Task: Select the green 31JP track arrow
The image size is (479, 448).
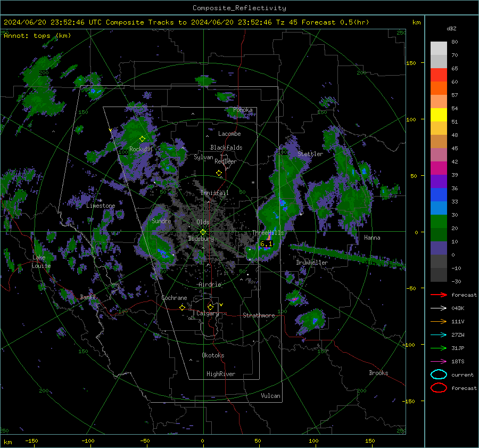Action: (x=439, y=348)
